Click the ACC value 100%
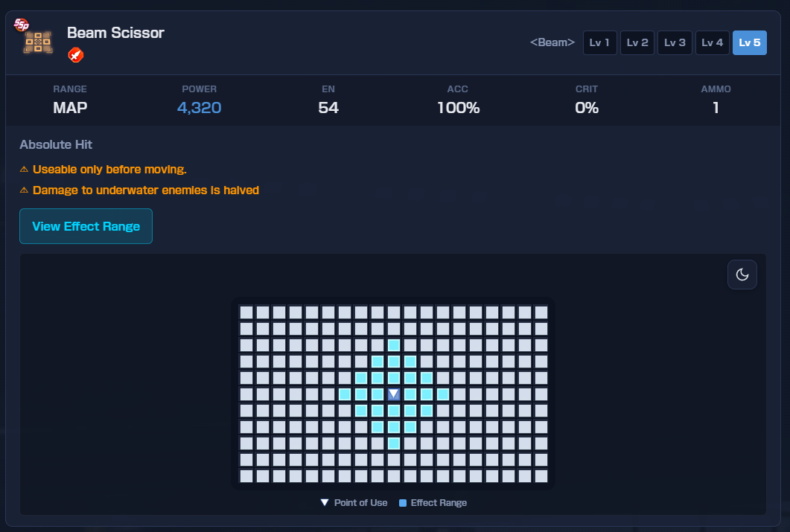 click(458, 108)
